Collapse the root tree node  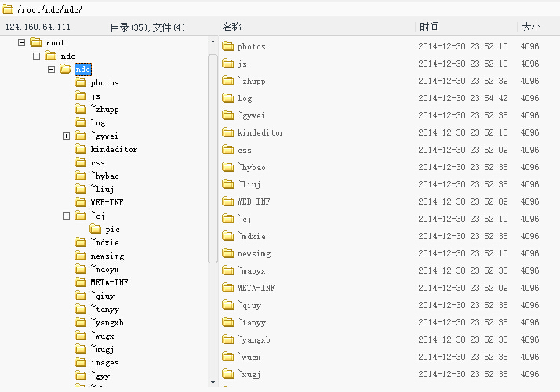[x=21, y=42]
